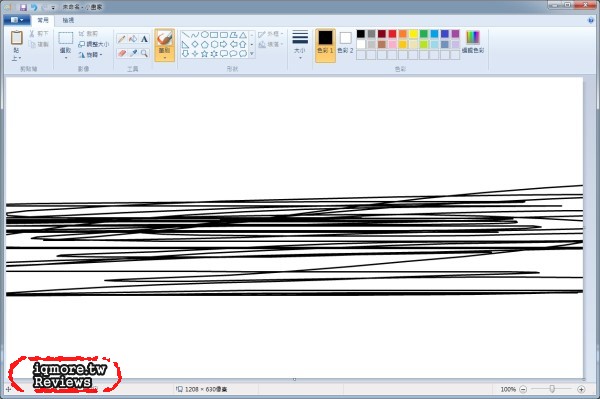Image resolution: width=600 pixels, height=399 pixels.
Task: Open the line Size dropdown
Action: coord(300,45)
